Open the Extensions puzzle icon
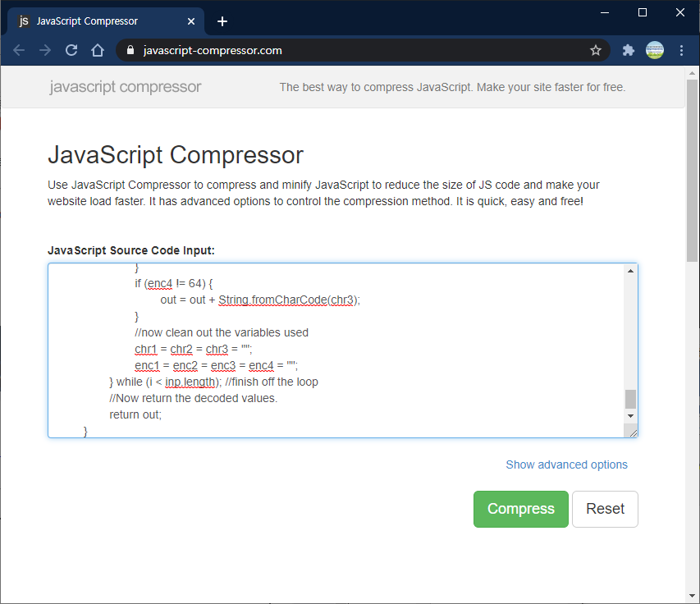The width and height of the screenshot is (700, 604). (628, 50)
